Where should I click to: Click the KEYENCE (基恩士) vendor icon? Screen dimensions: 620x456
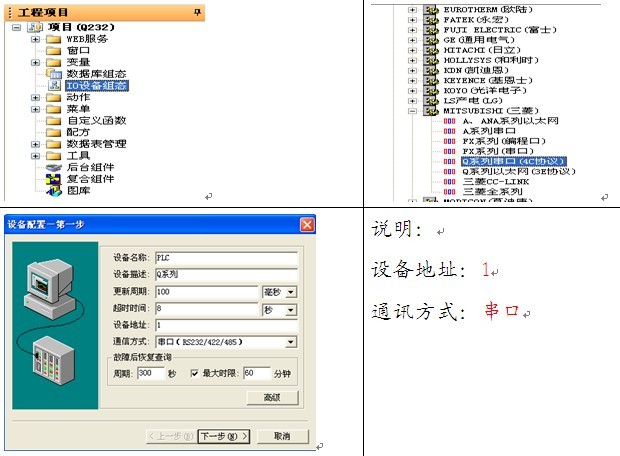(431, 80)
